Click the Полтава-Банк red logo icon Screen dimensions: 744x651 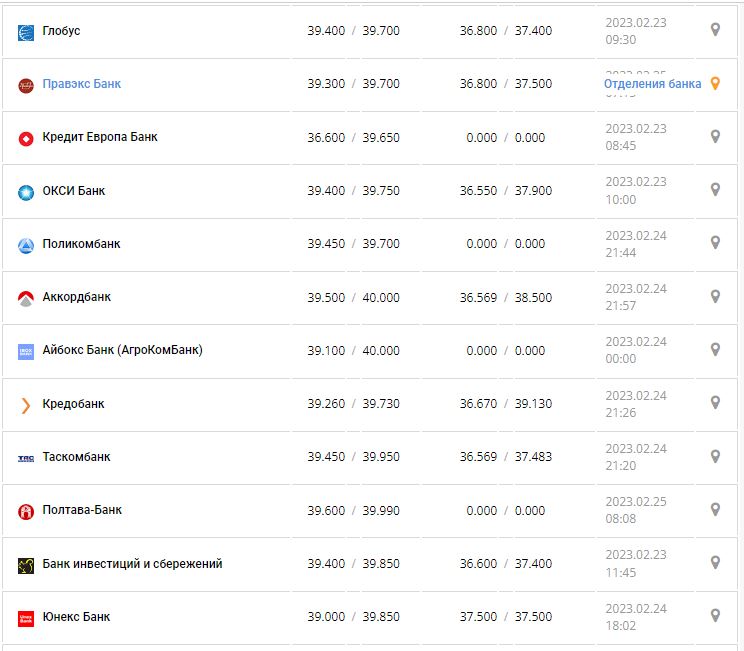point(26,511)
